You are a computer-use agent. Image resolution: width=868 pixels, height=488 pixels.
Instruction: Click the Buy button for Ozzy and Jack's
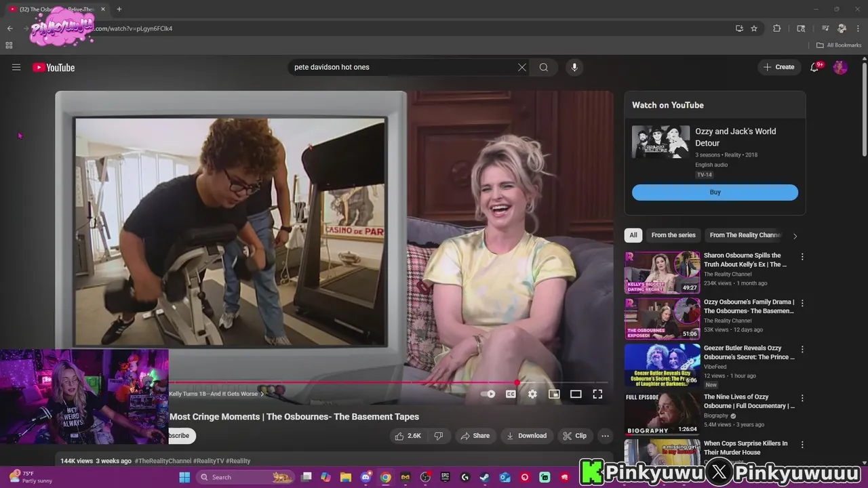click(x=715, y=192)
